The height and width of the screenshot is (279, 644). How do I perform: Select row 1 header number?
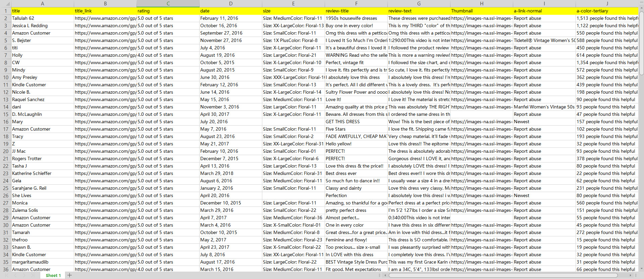click(x=6, y=11)
